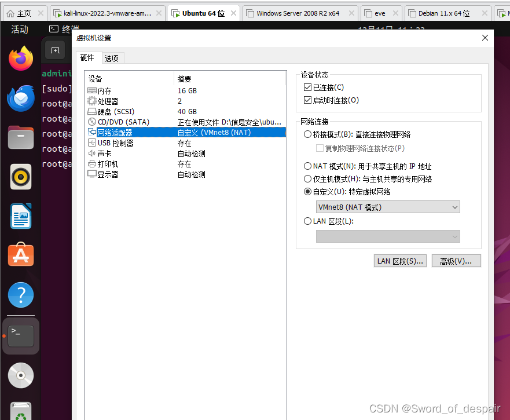Open Firefox from the Ubuntu dock
The width and height of the screenshot is (510, 420).
coord(21,58)
